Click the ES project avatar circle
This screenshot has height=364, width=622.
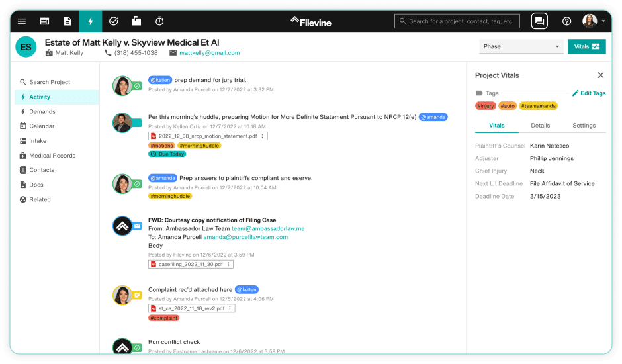coord(26,47)
